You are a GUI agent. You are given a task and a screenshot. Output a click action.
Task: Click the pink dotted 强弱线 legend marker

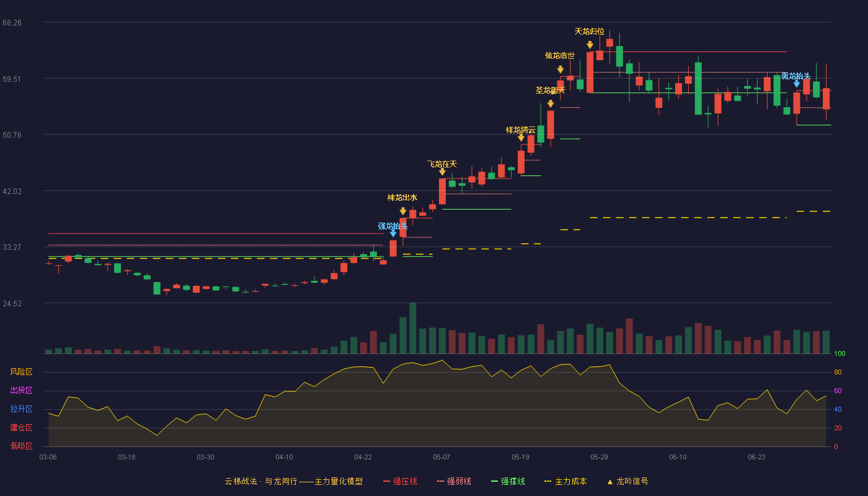click(441, 481)
